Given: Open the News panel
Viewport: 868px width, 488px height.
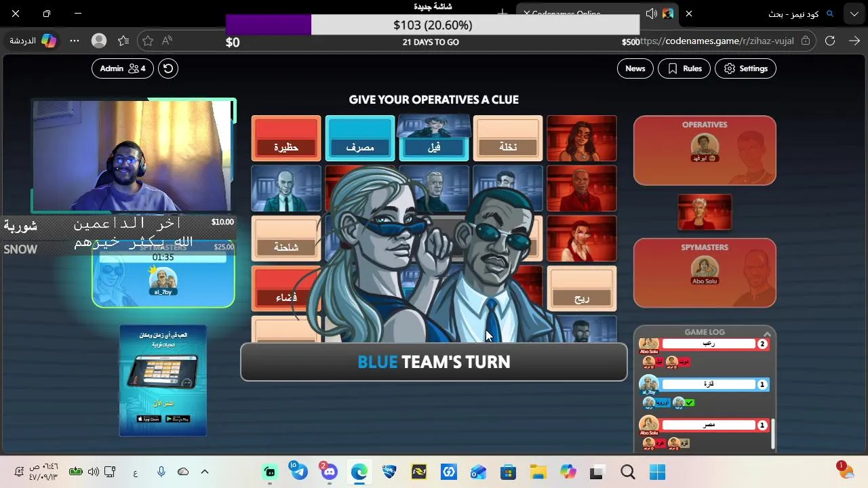Looking at the screenshot, I should point(635,68).
